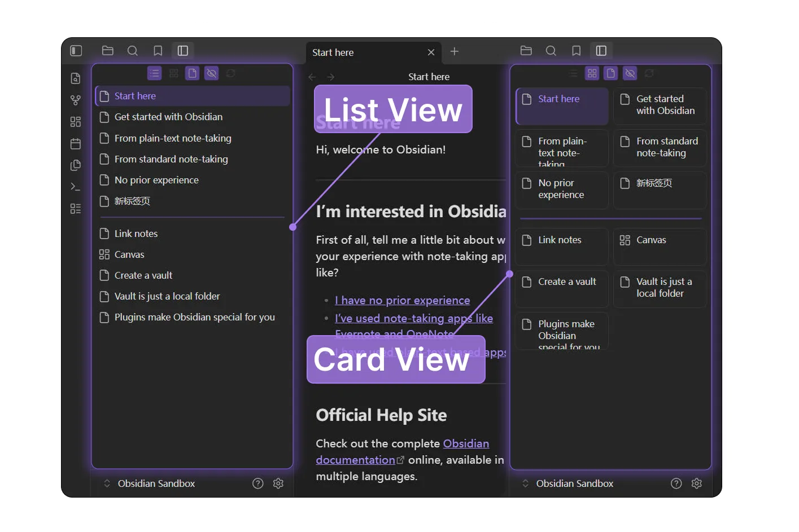Switch to the Start here tab

tap(373, 52)
